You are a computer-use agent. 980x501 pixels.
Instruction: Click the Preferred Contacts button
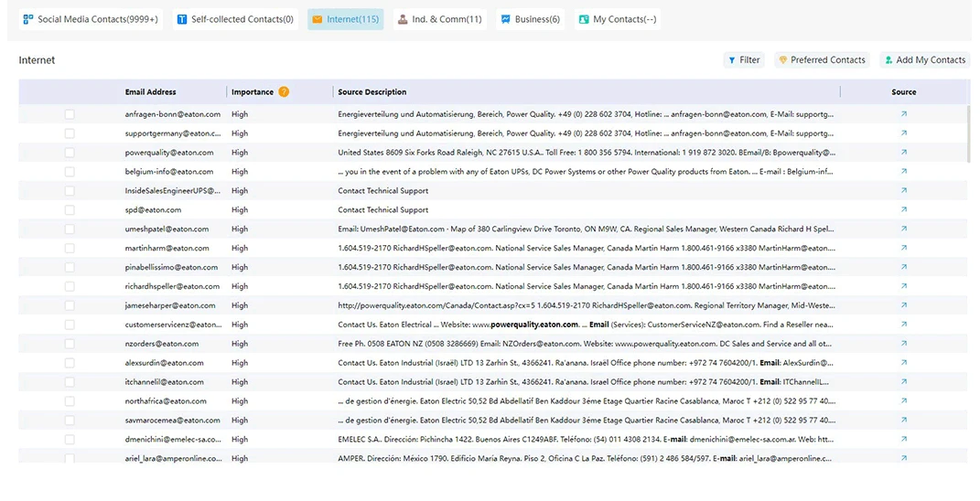tap(822, 60)
